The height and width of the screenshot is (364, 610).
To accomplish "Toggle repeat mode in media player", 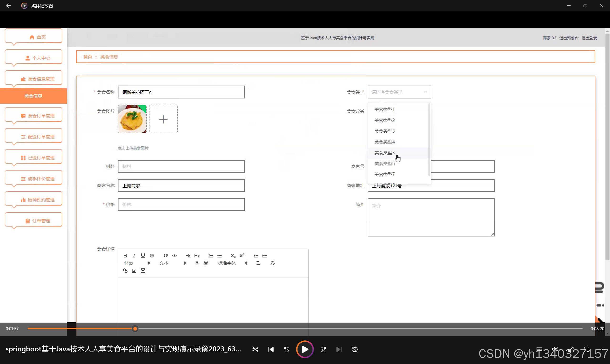I will [355, 349].
